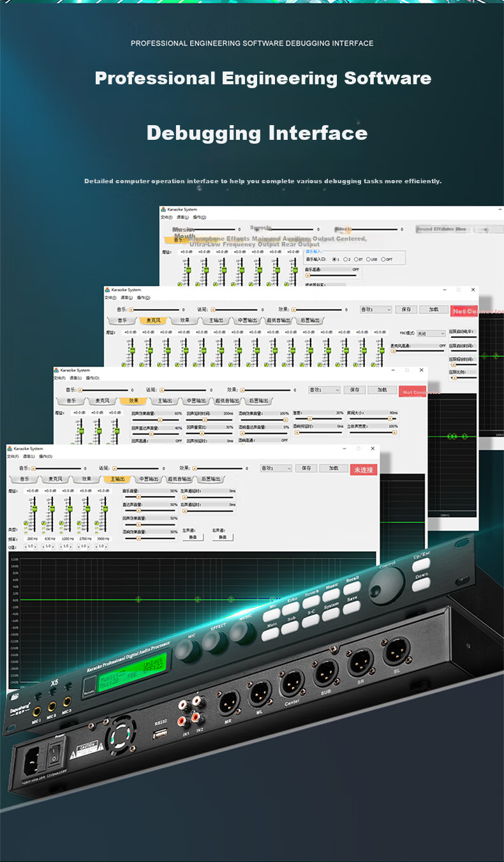Image resolution: width=504 pixels, height=862 pixels.
Task: Click the Recall key on the X5 processor panel
Action: [352, 589]
